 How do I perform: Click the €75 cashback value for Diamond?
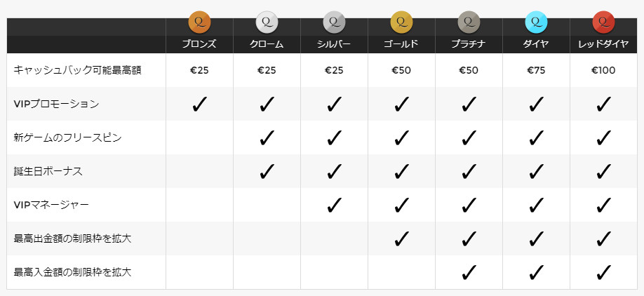(536, 71)
